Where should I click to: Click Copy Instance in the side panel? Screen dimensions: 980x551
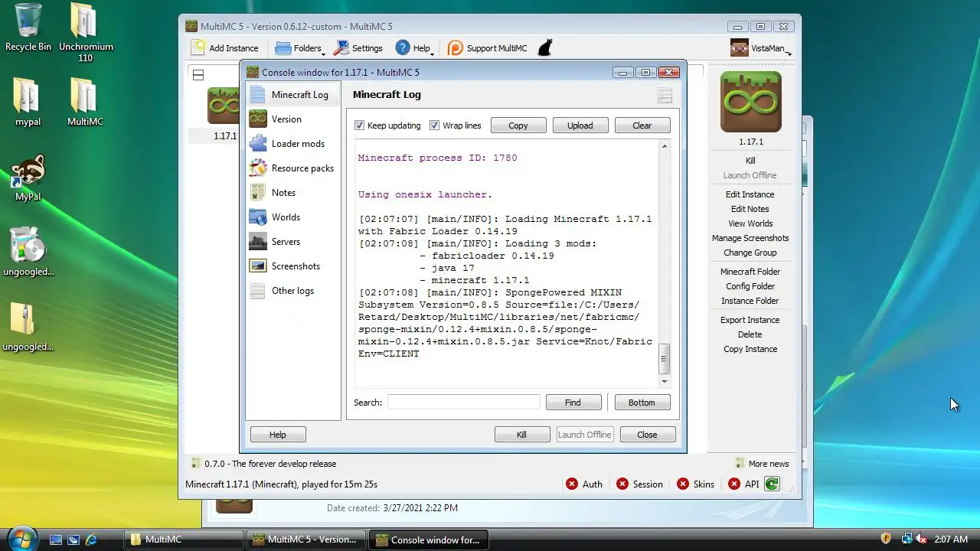(x=750, y=349)
